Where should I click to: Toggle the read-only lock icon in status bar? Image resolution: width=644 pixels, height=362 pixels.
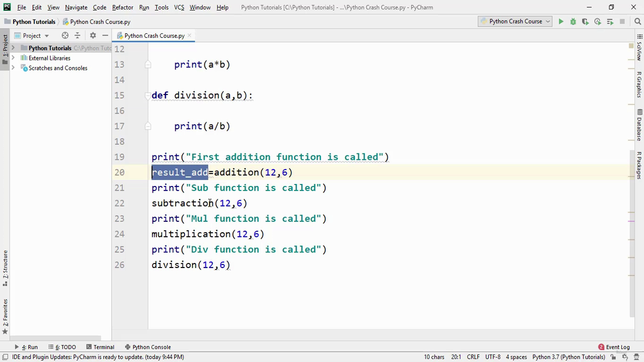614,357
